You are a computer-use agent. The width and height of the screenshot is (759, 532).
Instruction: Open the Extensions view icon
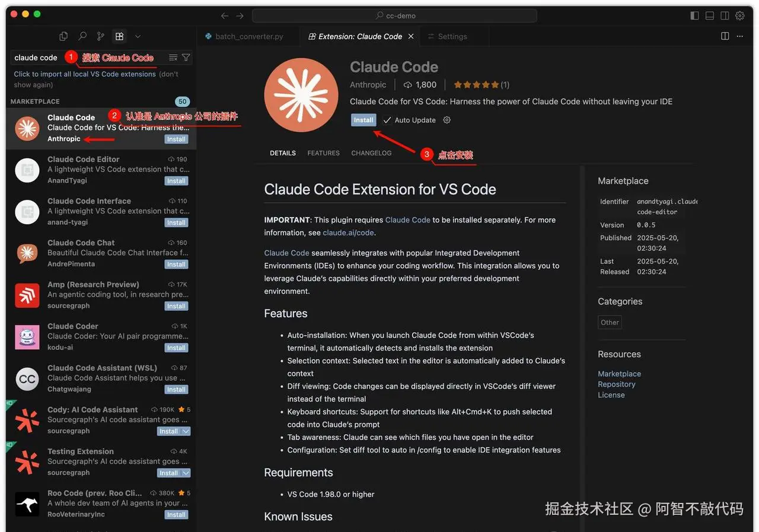click(x=120, y=36)
